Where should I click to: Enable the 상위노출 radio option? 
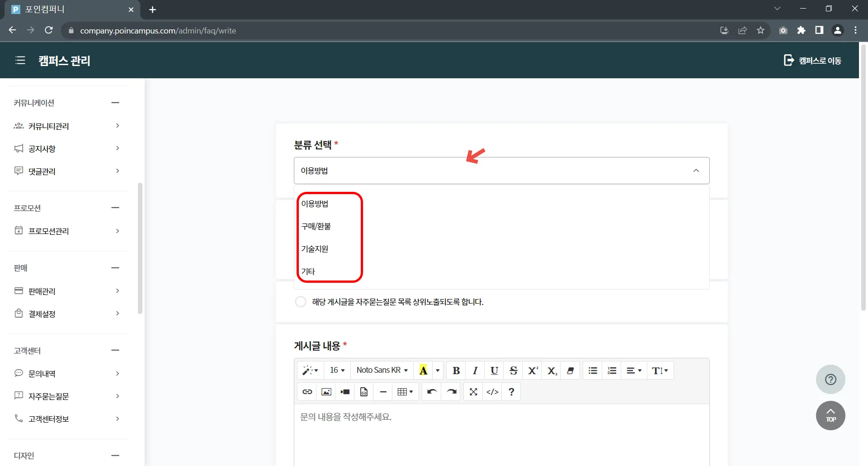coord(300,302)
